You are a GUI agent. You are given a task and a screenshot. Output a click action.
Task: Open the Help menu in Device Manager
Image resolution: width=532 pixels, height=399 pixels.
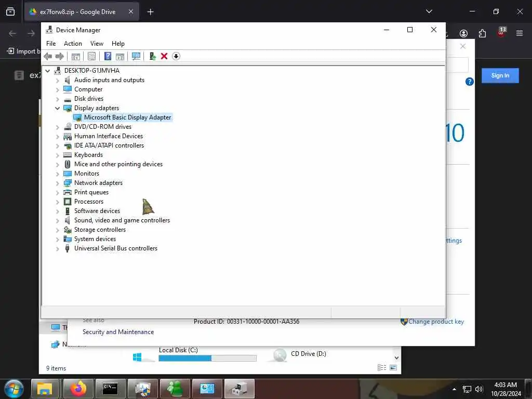pos(118,44)
